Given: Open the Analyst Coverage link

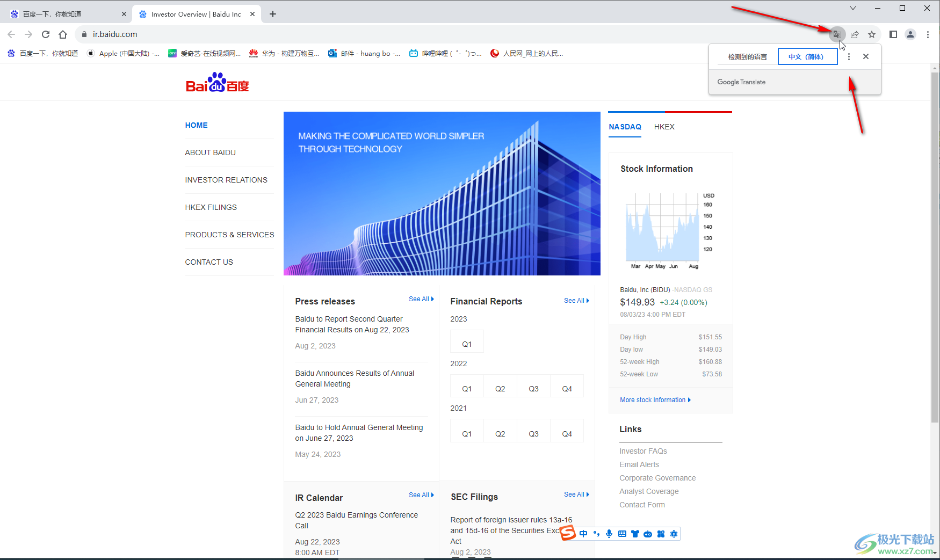Looking at the screenshot, I should (x=649, y=491).
